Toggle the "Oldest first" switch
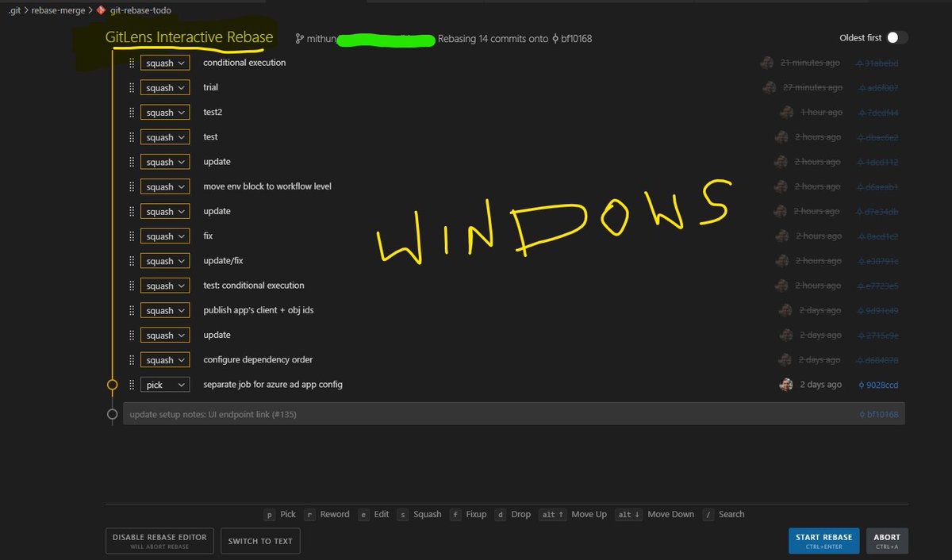 895,37
